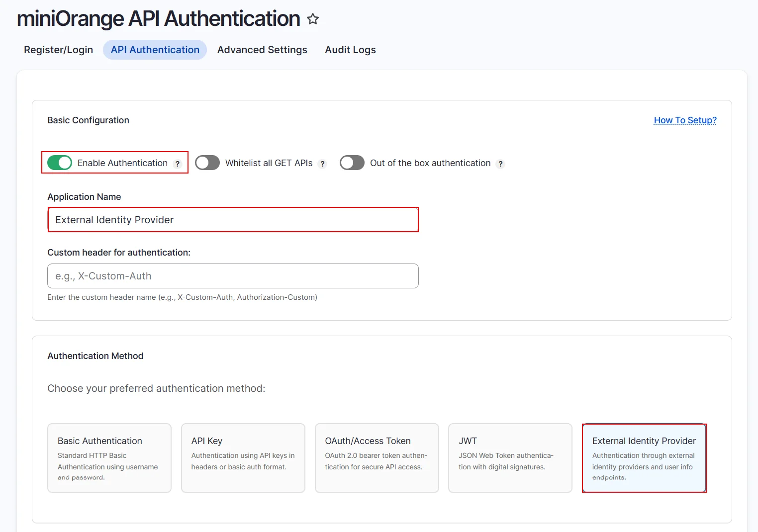Select the API Authentication tab
This screenshot has height=532, width=758.
[155, 50]
